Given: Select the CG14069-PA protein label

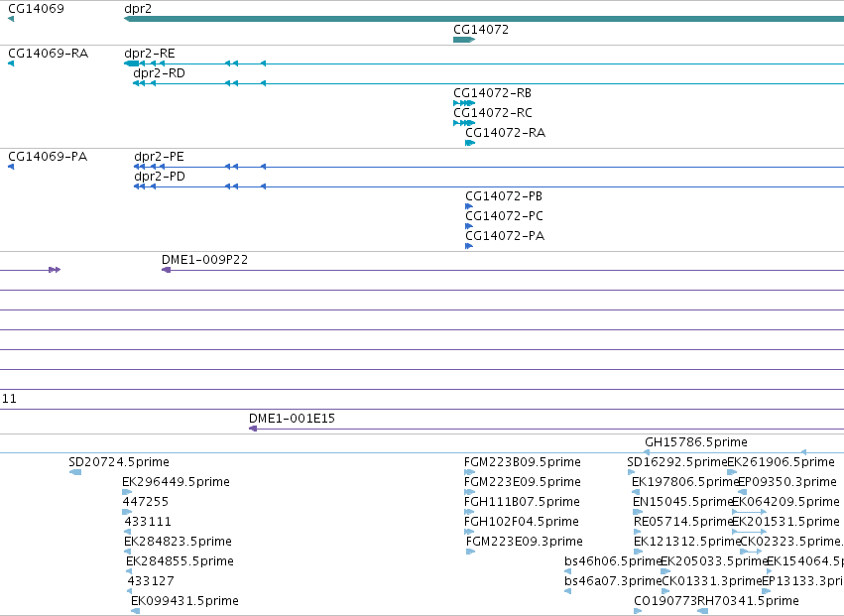Looking at the screenshot, I should coord(48,157).
